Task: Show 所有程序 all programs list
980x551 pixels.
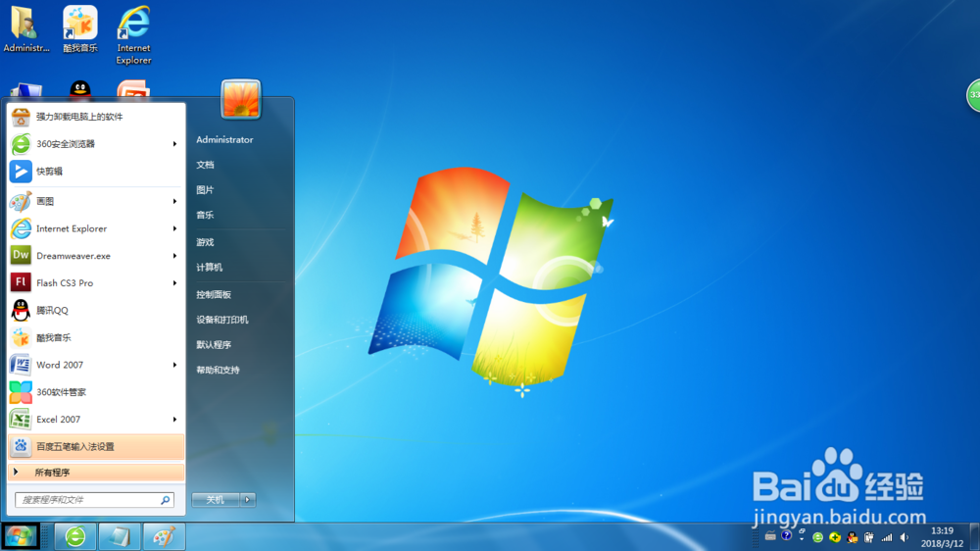Action: 96,473
